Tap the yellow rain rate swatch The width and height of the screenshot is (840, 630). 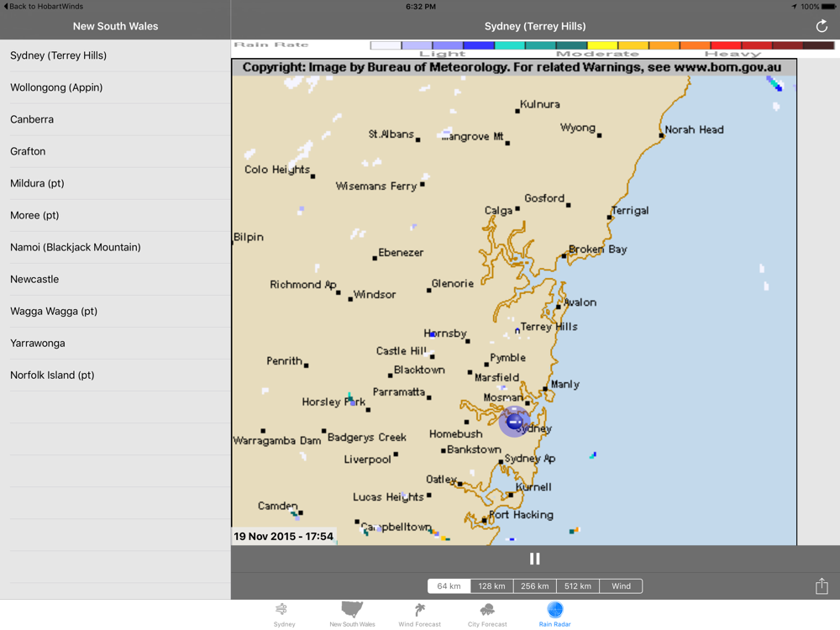click(602, 45)
